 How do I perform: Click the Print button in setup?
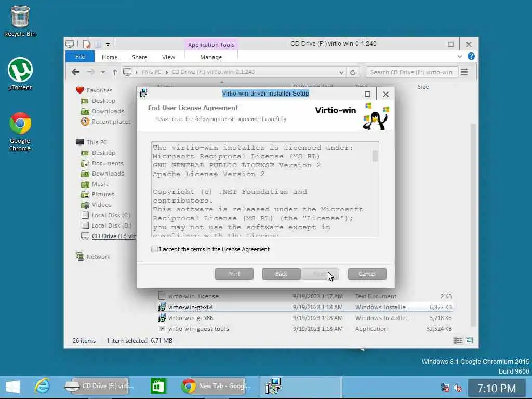[x=234, y=274]
